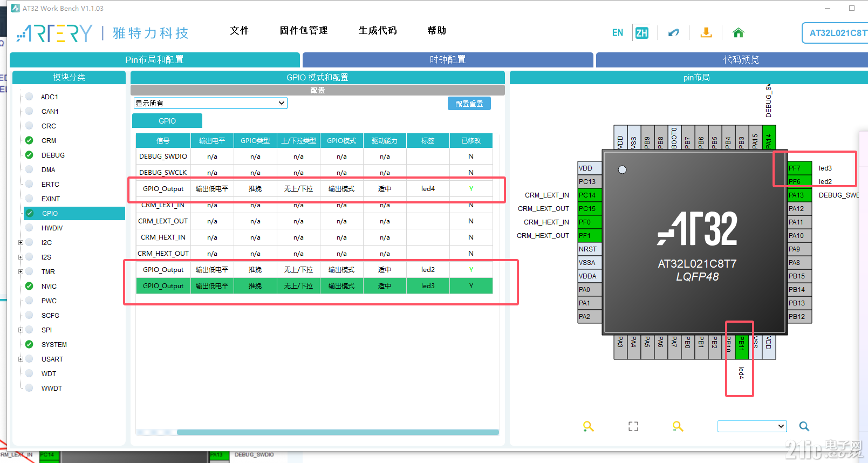Click the PF7 pin on the chip
868x463 pixels.
(799, 168)
